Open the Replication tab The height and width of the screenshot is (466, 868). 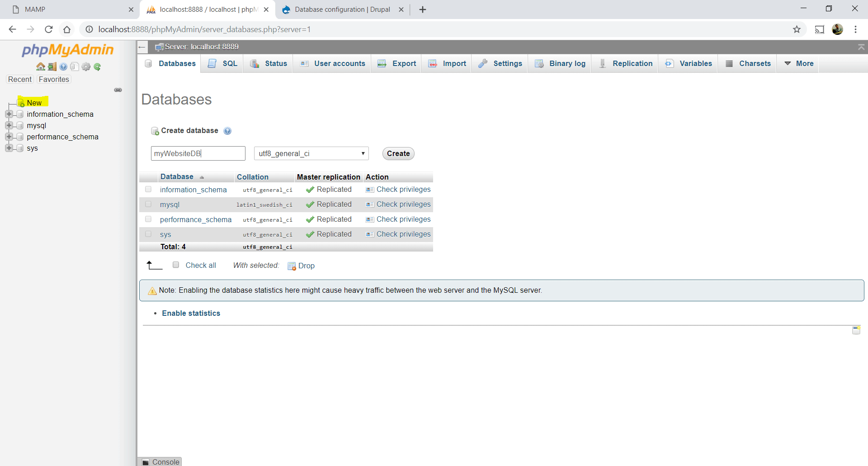click(x=632, y=63)
